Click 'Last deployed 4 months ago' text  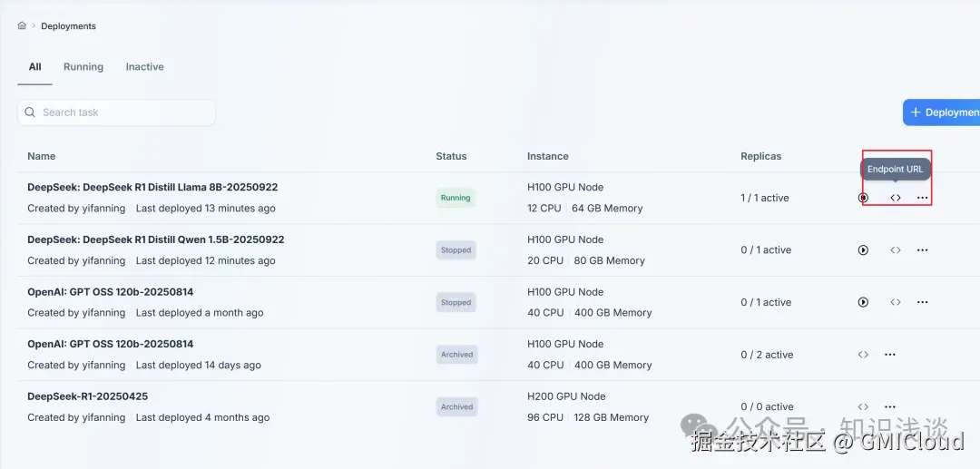point(202,417)
